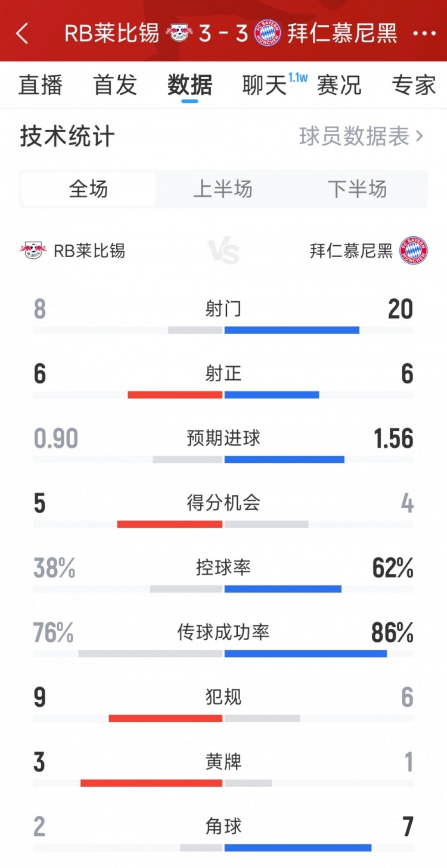Switch stats to 下半场 second half
This screenshot has width=447, height=868.
point(357,189)
